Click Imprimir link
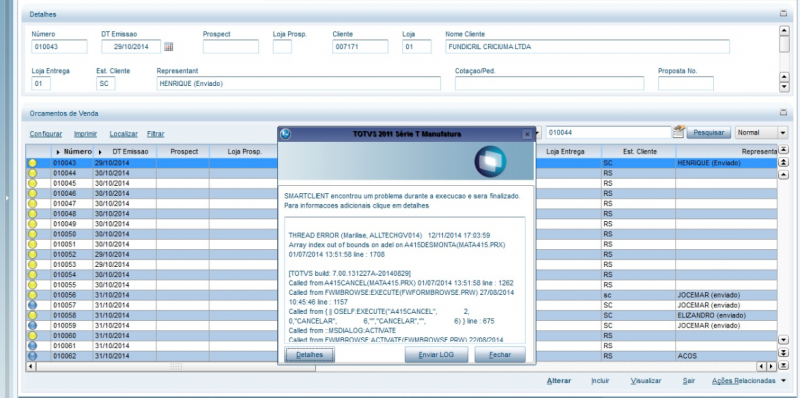 [85, 134]
